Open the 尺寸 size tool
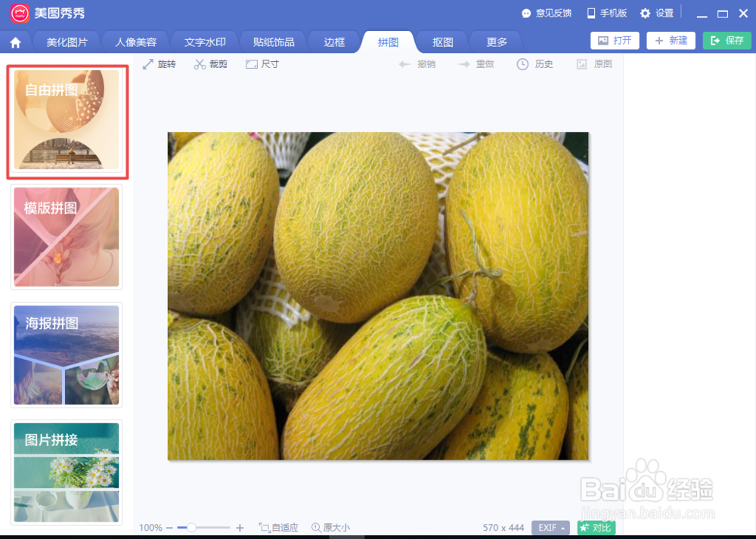Screen dimensions: 756x539 [x=262, y=64]
